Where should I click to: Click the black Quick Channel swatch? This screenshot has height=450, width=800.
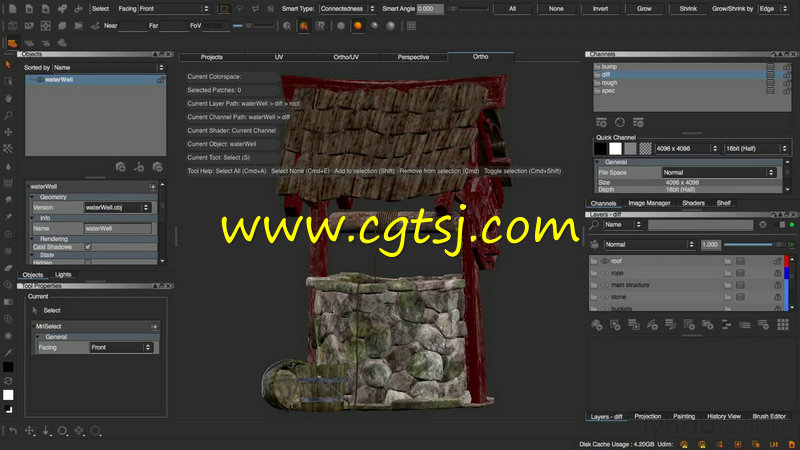click(601, 148)
